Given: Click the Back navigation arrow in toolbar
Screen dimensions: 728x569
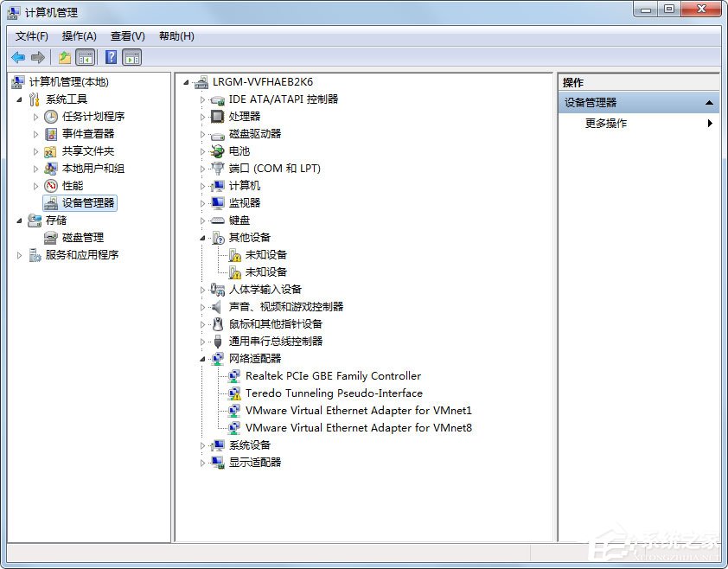Looking at the screenshot, I should 19,57.
